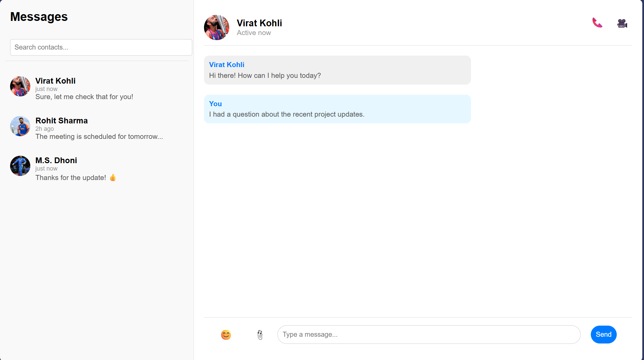
Task: Start a video call using camera icon
Action: coord(622,23)
